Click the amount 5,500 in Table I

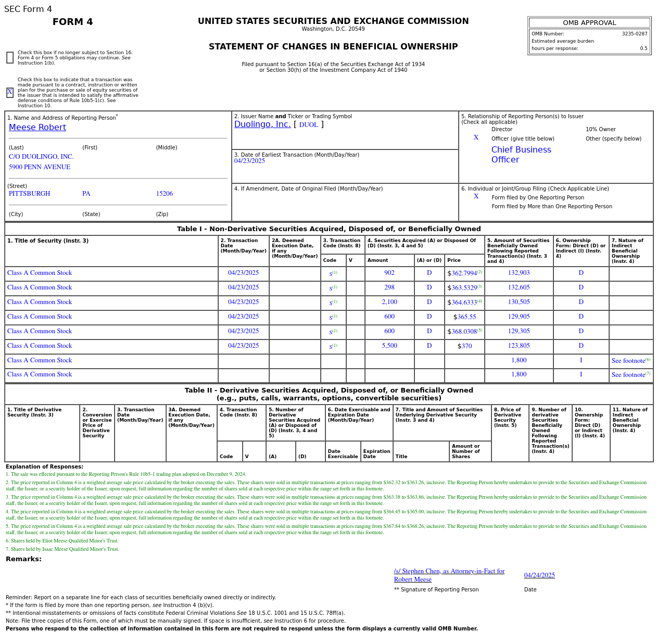389,346
